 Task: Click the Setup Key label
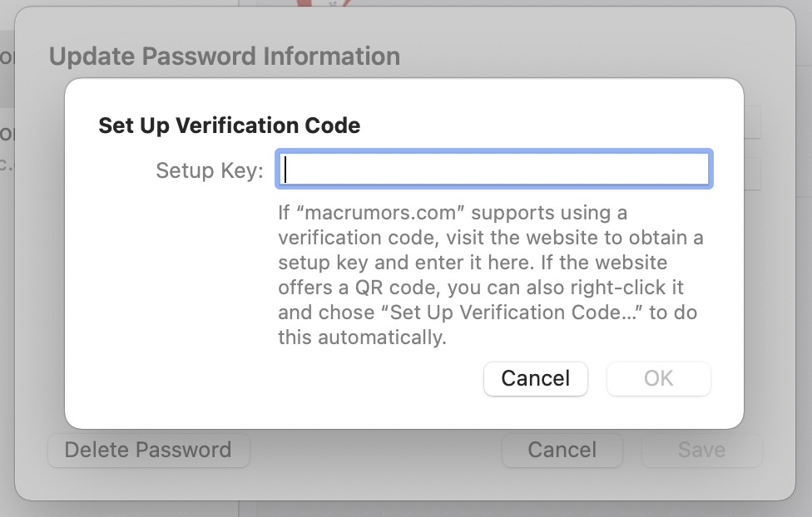210,171
